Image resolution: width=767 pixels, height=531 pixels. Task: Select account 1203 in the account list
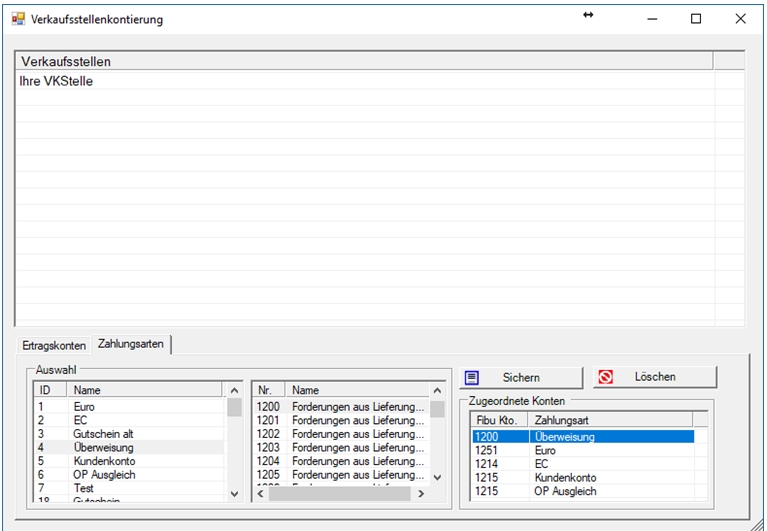tap(340, 448)
